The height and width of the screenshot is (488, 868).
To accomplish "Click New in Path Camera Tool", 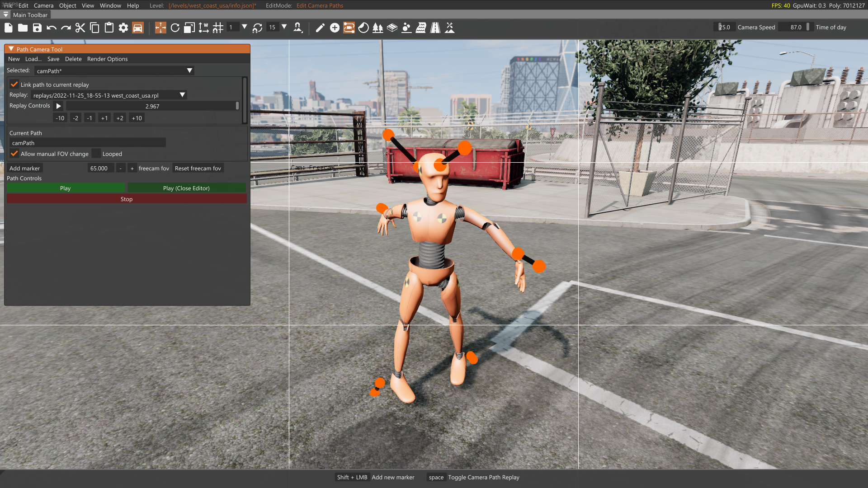I will 14,59.
